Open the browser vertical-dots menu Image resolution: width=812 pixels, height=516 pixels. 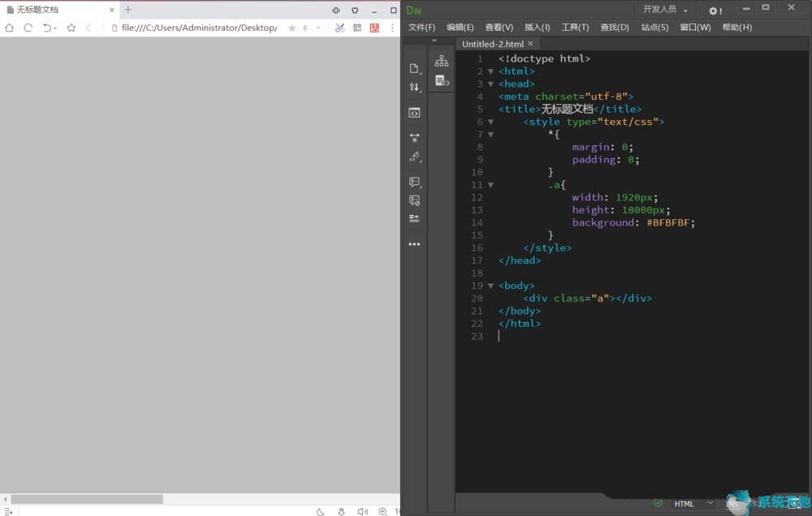coord(392,28)
